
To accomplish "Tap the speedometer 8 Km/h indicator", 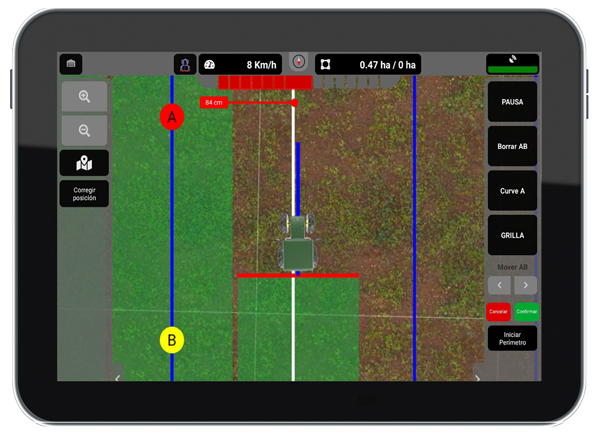I will click(240, 64).
